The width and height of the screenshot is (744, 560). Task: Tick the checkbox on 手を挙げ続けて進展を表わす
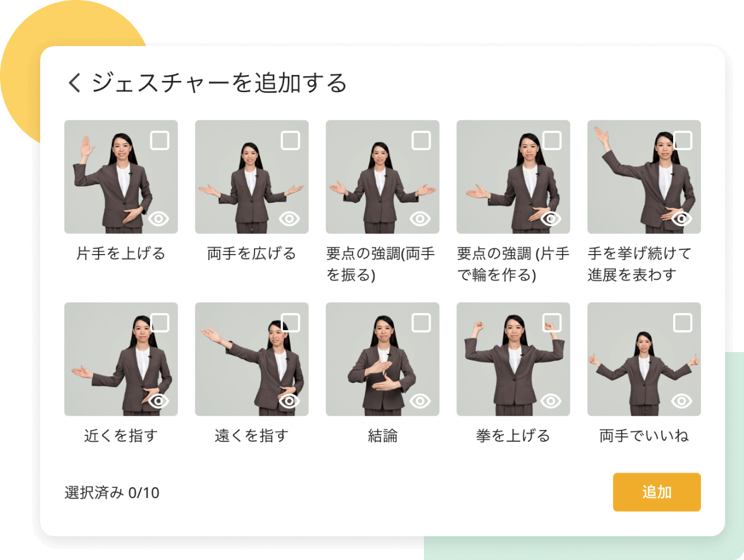point(683,141)
